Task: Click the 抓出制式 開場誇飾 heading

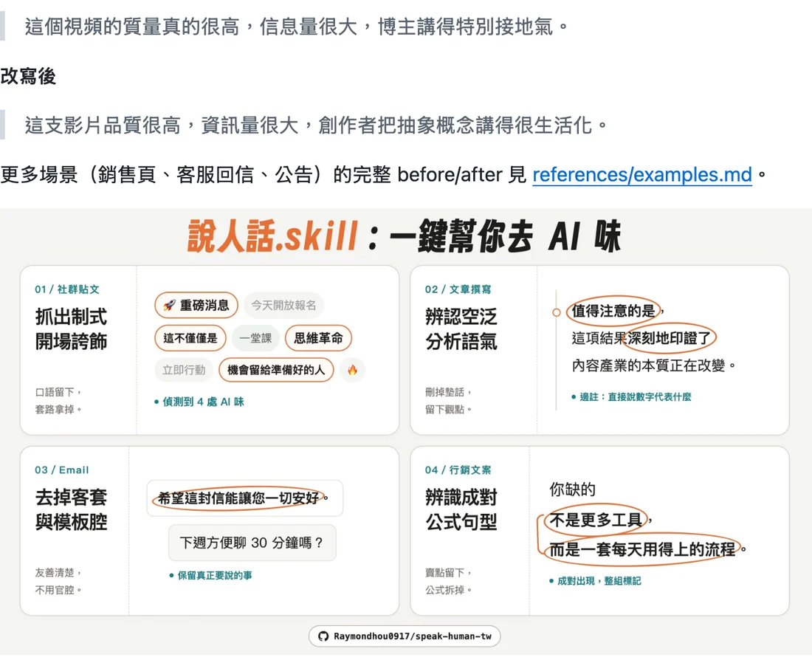Action: (x=71, y=329)
